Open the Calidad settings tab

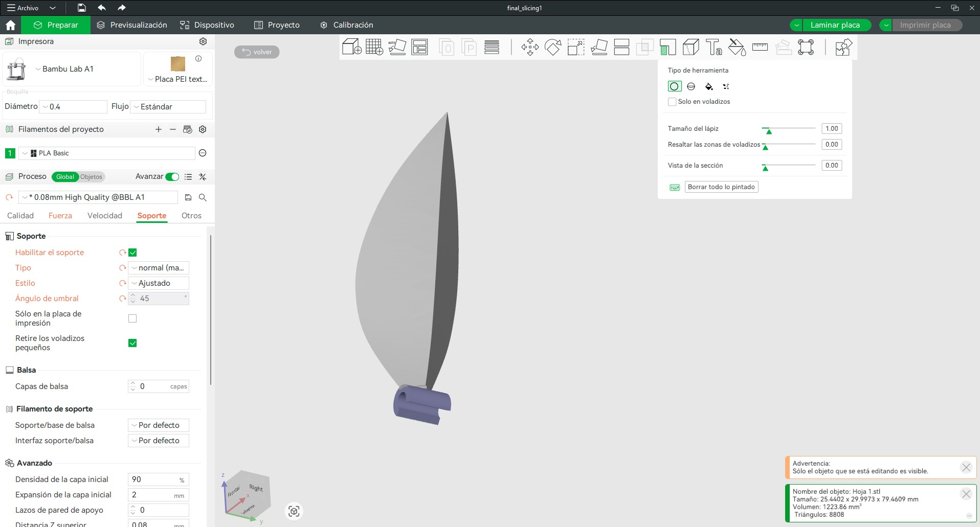coord(20,216)
